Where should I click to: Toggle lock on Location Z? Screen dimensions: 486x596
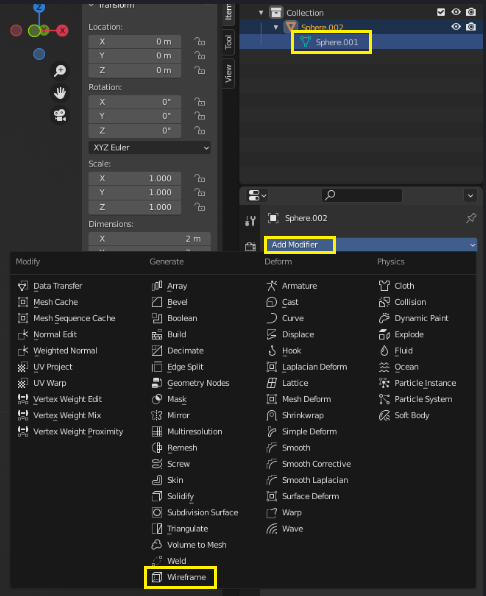(199, 70)
